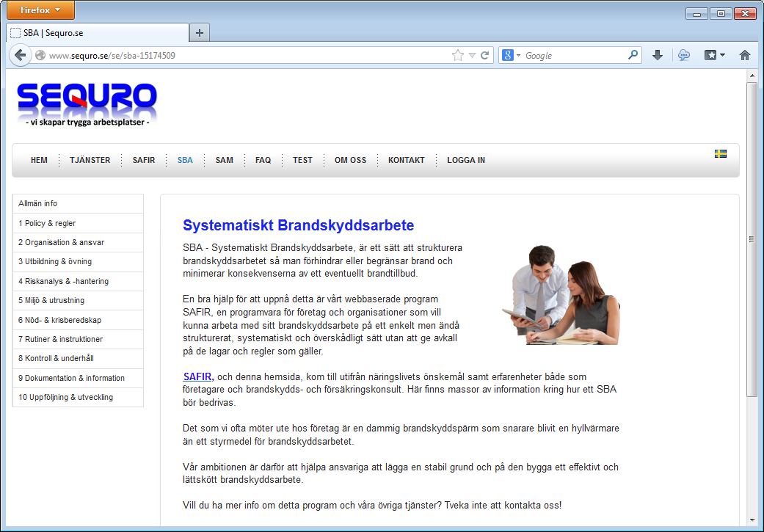
Task: Open the OM OSS navigation item
Action: click(x=350, y=160)
